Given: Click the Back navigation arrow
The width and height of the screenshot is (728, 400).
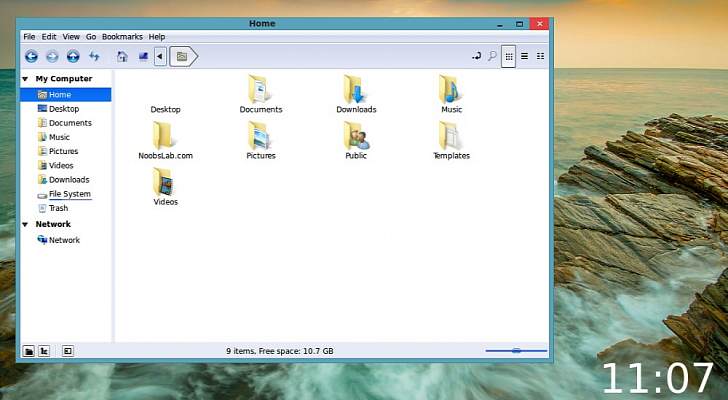Looking at the screenshot, I should (31, 57).
